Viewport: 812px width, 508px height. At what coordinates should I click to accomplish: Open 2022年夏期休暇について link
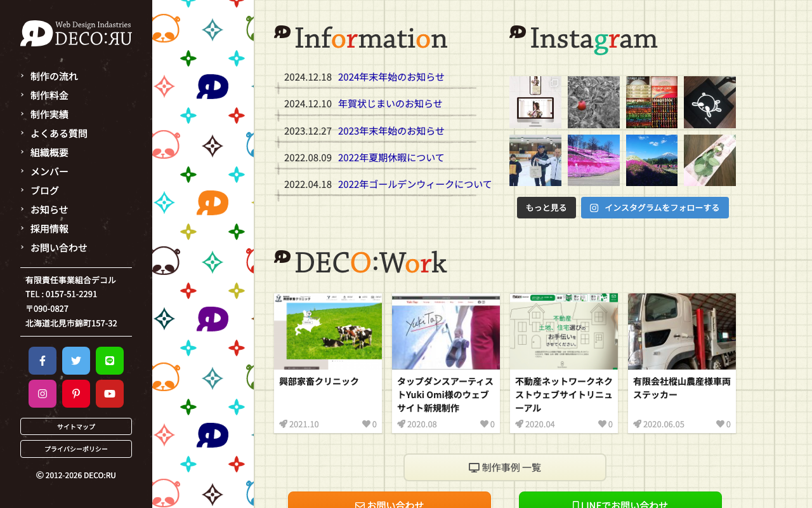point(391,157)
